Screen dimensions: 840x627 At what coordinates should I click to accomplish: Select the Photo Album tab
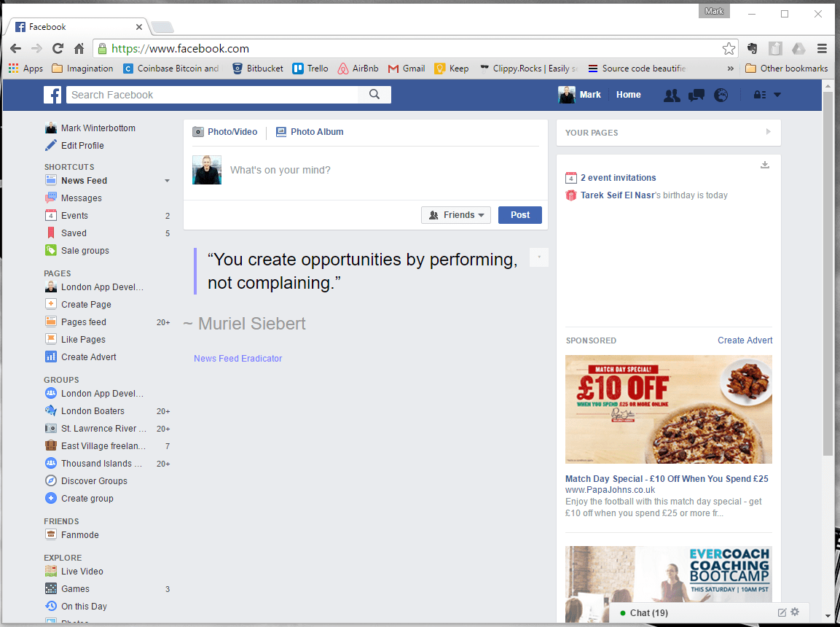(x=310, y=132)
